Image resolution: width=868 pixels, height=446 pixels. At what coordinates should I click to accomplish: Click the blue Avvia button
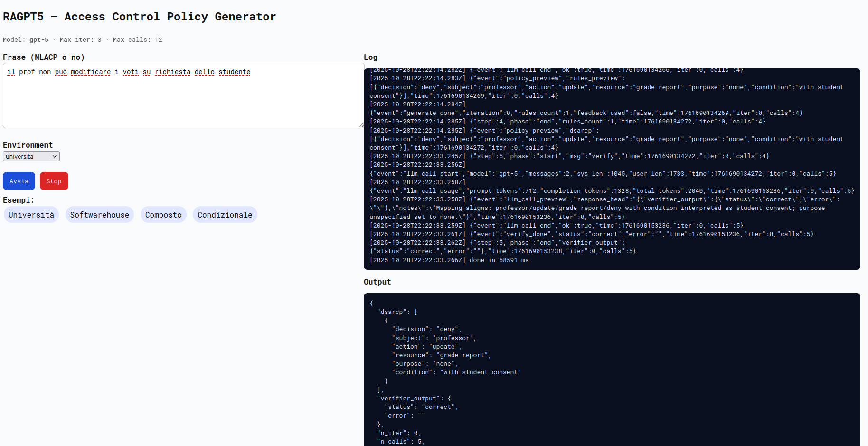point(19,181)
